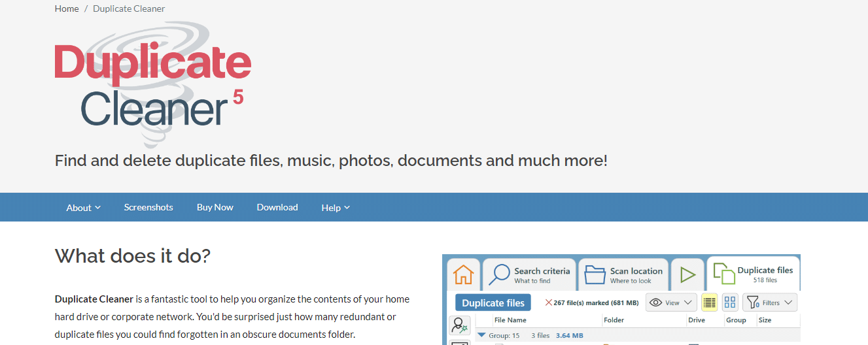Click the blue Duplicate files button

pyautogui.click(x=493, y=303)
